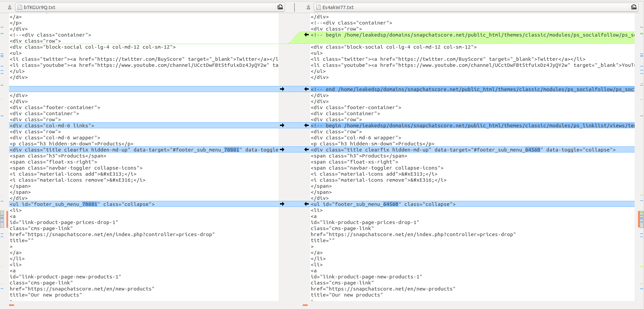644x309 pixels.
Task: Copy col-md-6 links div to right pane
Action: tap(282, 125)
